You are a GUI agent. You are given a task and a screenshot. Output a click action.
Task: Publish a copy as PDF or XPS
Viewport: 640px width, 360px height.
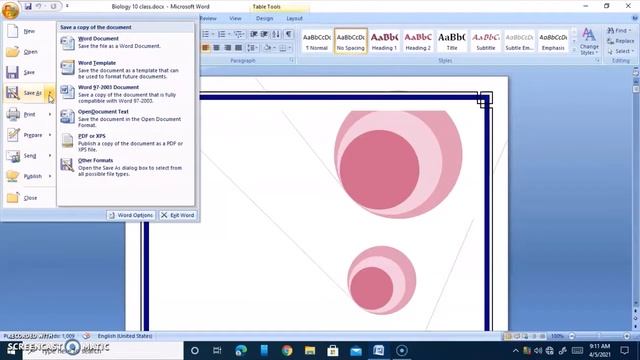pos(126,142)
